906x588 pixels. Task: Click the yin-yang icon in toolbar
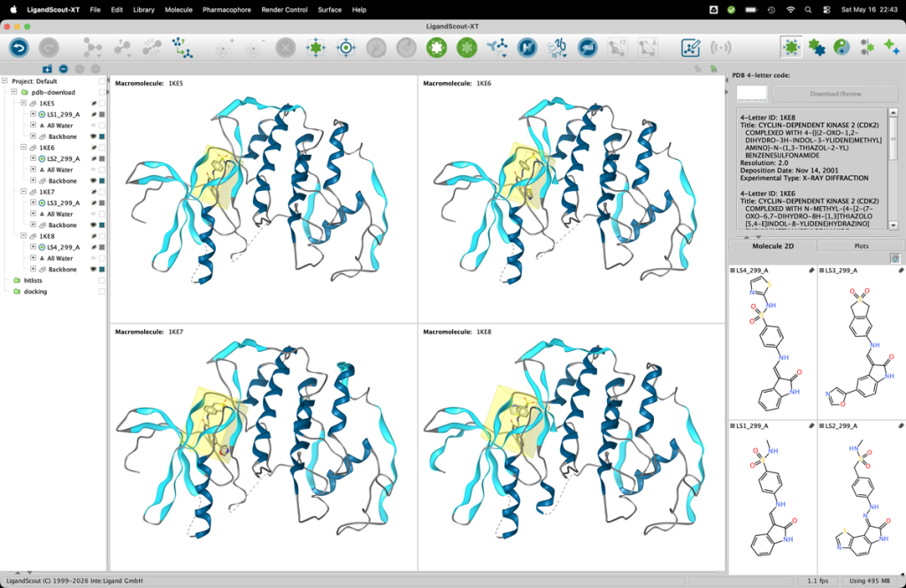(842, 48)
